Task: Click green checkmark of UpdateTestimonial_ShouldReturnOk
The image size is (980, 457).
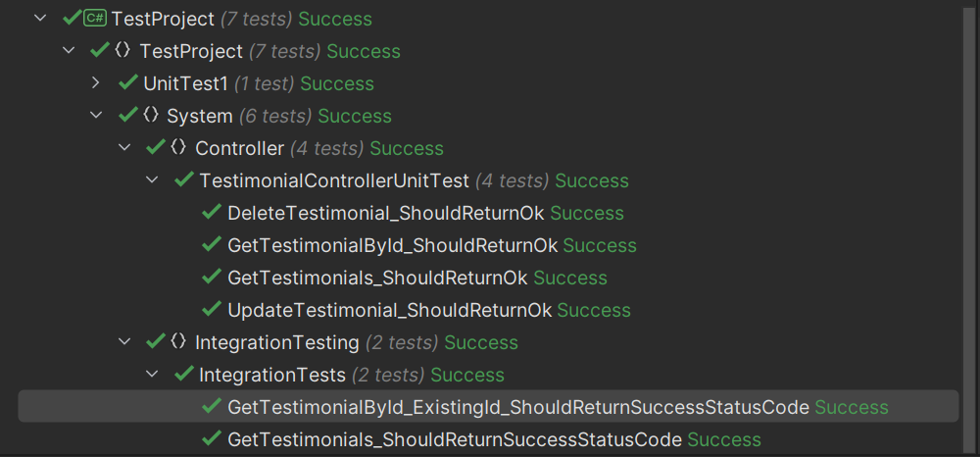Action: (x=212, y=310)
